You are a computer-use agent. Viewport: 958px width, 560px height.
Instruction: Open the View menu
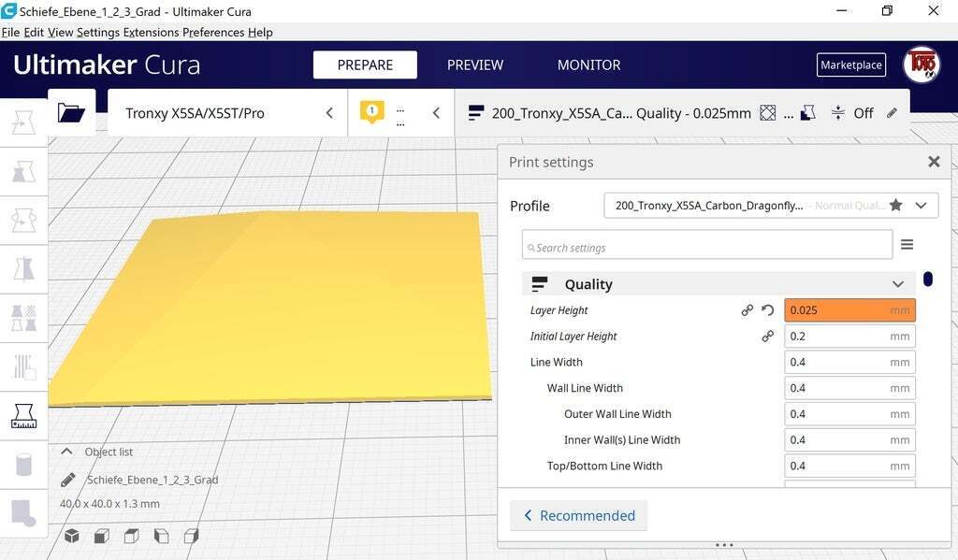pos(61,33)
